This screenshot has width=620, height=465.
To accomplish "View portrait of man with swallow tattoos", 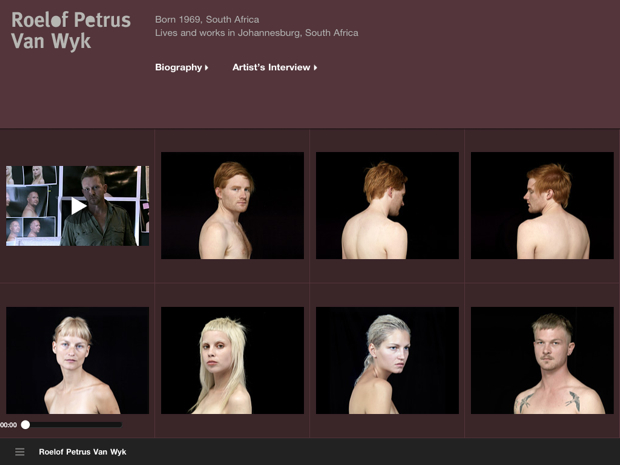I will click(542, 361).
